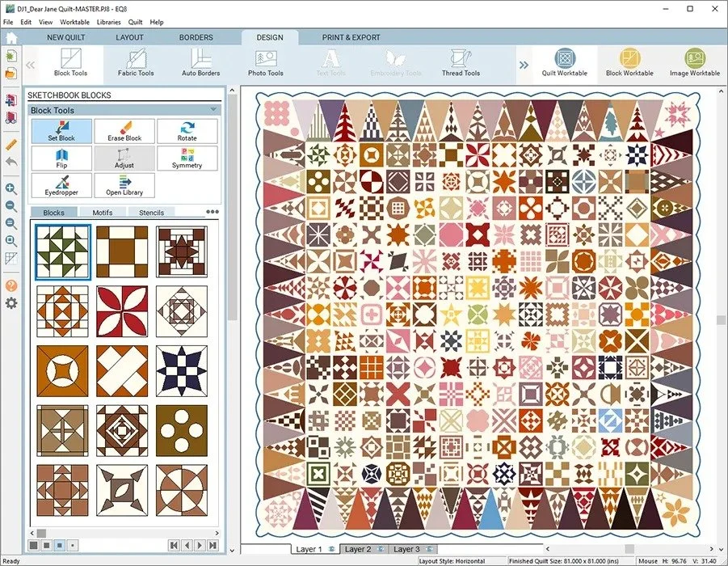Select the green pinwheel block thumbnail

[x=63, y=251]
